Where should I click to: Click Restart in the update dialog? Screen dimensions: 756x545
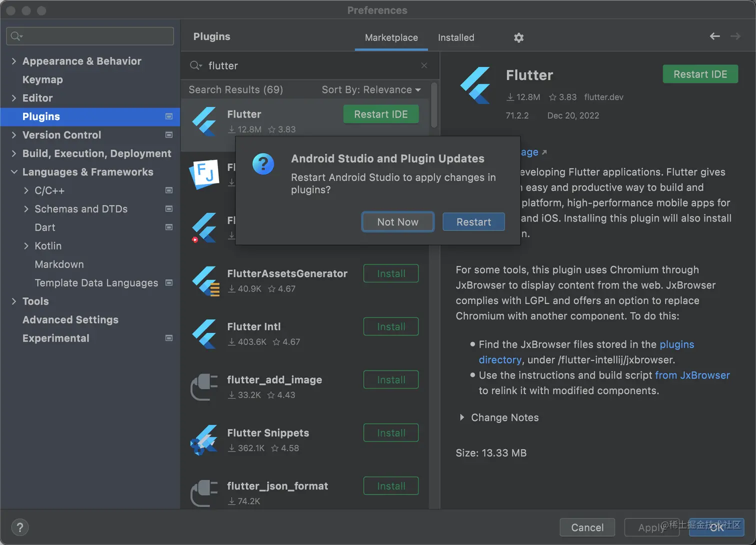473,222
